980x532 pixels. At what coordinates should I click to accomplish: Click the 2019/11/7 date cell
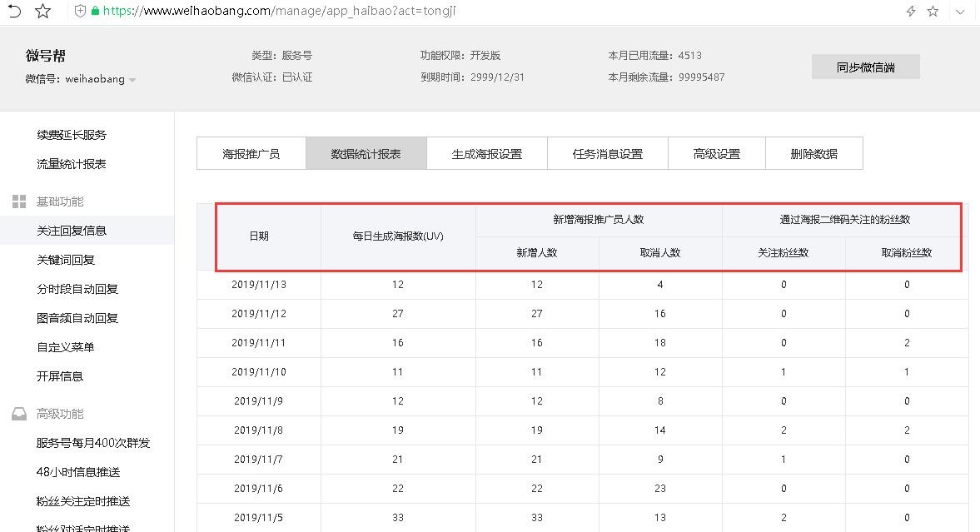click(x=259, y=460)
